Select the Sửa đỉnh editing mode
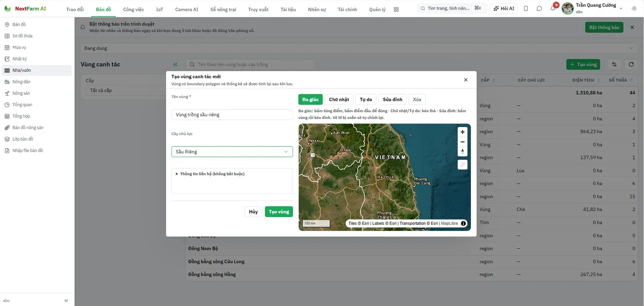The height and width of the screenshot is (306, 644). (392, 100)
